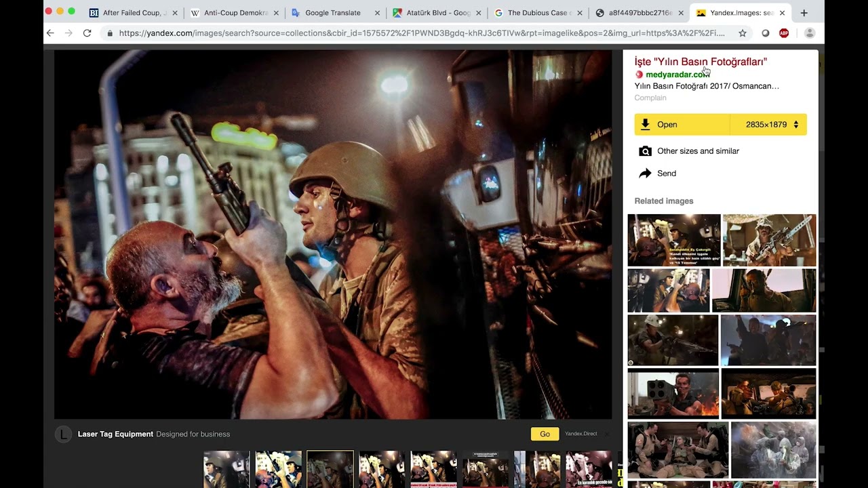Click the camera icon for other sizes
Viewport: 868px width, 488px height.
pyautogui.click(x=645, y=151)
